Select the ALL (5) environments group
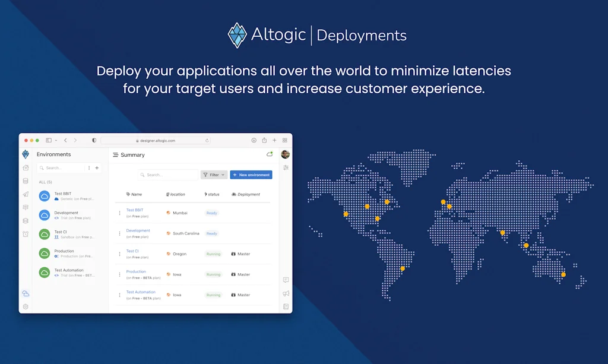608x364 pixels. (45, 182)
